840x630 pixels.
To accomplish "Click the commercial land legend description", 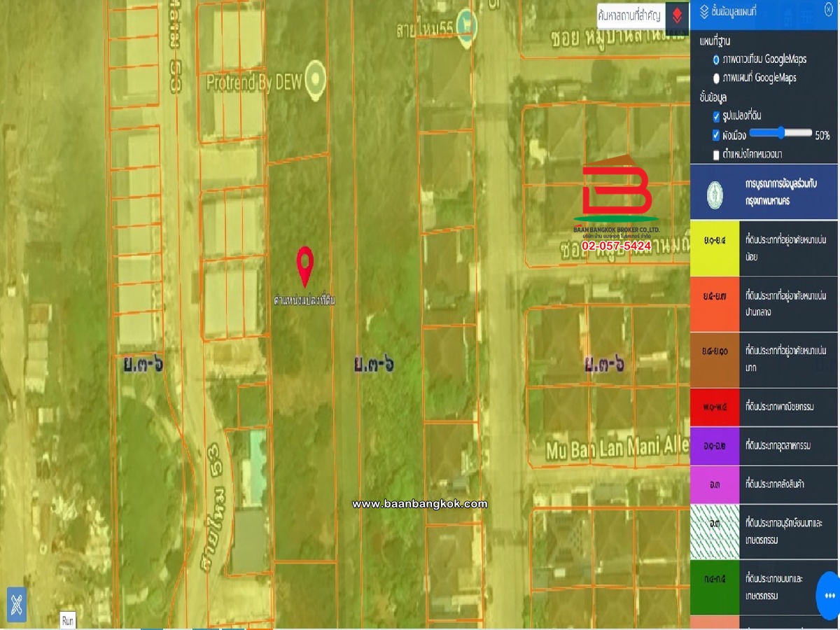I will click(x=780, y=407).
